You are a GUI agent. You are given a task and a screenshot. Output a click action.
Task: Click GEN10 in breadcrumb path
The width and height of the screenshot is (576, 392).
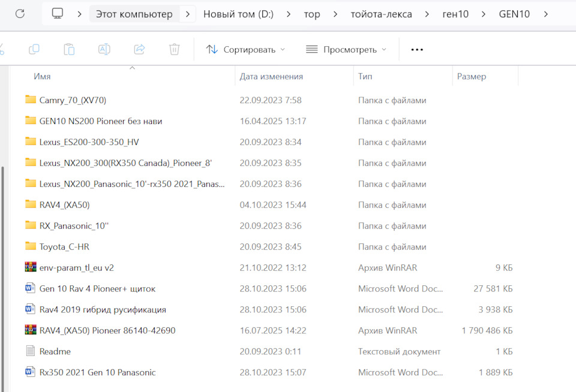pyautogui.click(x=514, y=14)
